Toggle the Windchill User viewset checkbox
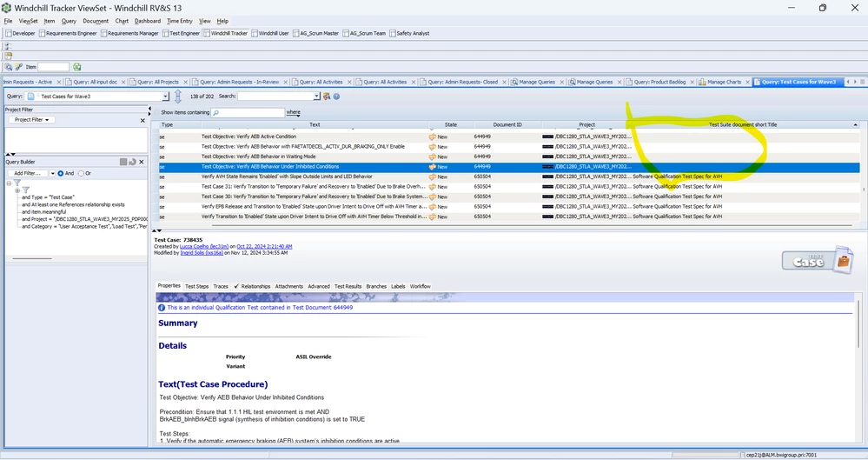 255,33
